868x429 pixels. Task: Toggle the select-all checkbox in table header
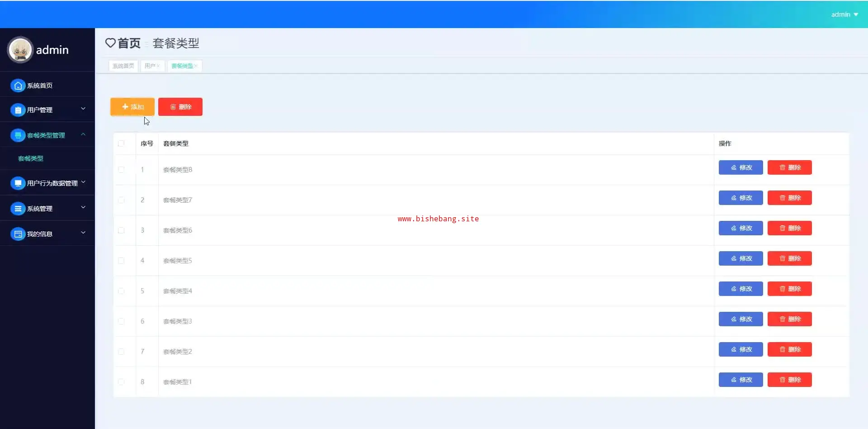[x=121, y=143]
